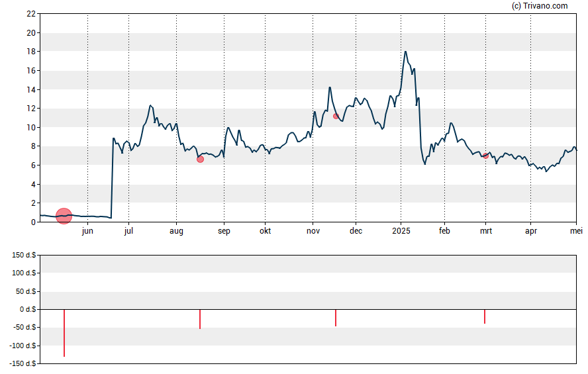Click the 'apr' x-axis label
This screenshot has height=374, width=588.
[531, 231]
